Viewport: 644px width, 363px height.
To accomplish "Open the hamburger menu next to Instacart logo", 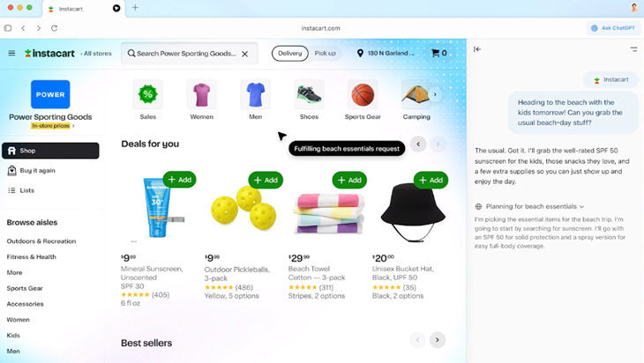I will click(11, 53).
